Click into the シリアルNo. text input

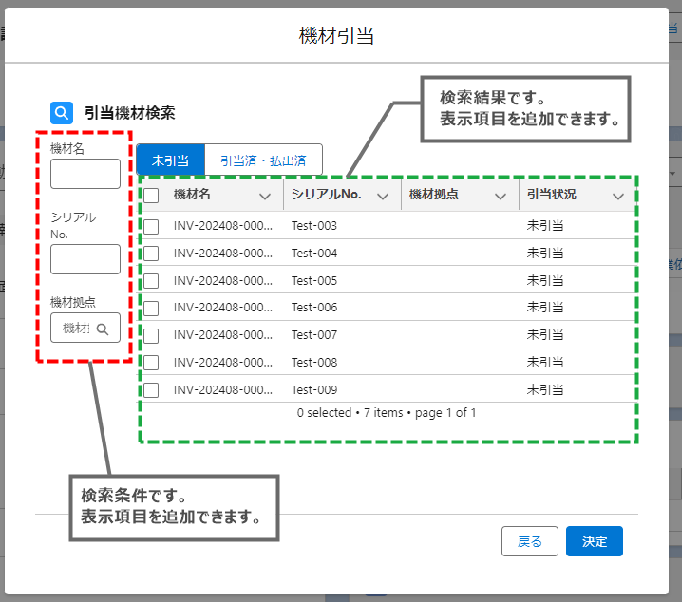point(85,259)
